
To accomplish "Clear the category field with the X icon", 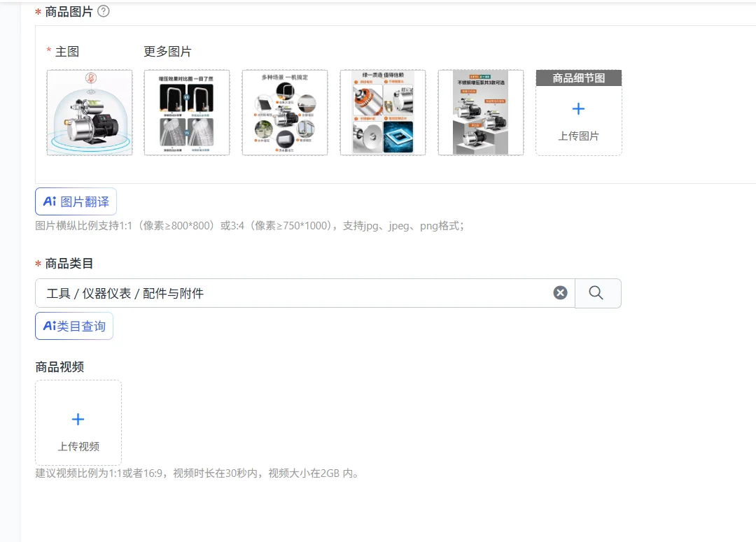I will tap(560, 293).
